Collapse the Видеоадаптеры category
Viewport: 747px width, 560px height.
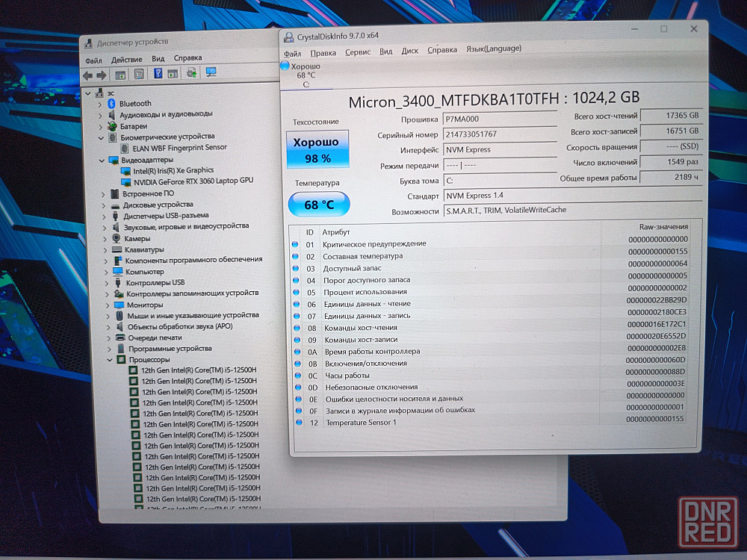[102, 161]
